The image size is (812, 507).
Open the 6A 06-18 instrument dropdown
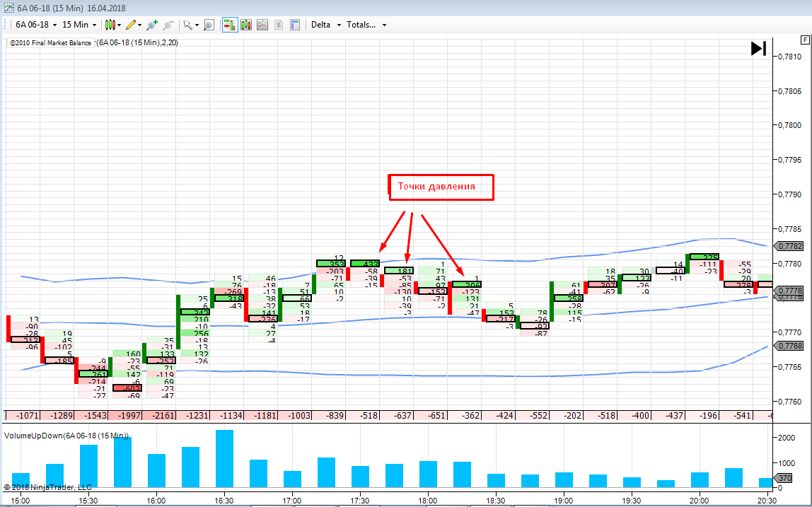click(36, 25)
